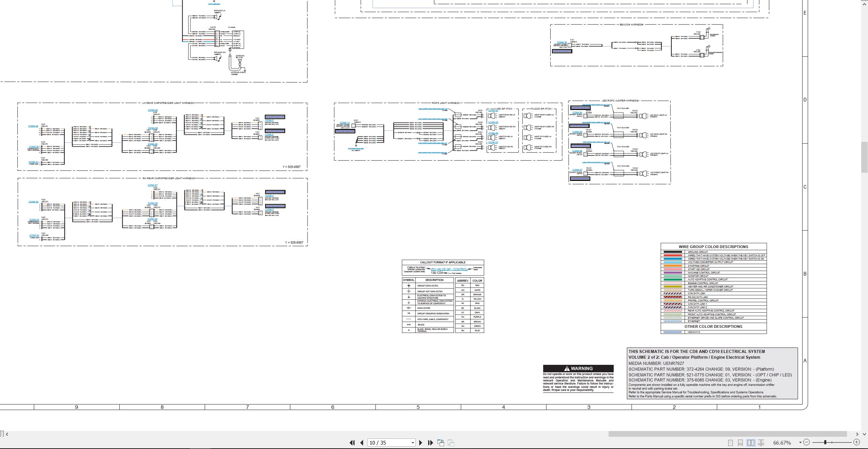The width and height of the screenshot is (868, 449).
Task: Open the CONN 57 link in RH harness
Action: click(153, 185)
